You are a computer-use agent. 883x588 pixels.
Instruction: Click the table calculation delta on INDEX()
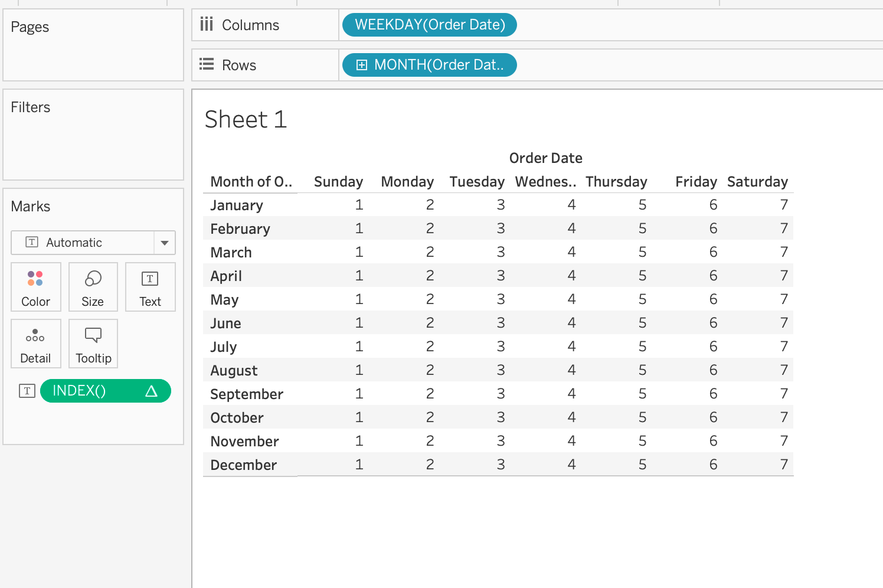coord(151,391)
